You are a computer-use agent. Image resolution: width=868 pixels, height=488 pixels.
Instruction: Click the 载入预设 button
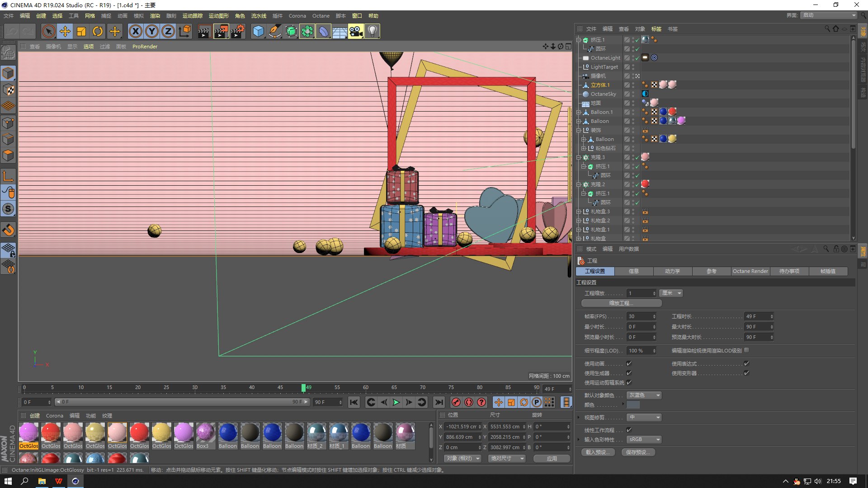598,452
